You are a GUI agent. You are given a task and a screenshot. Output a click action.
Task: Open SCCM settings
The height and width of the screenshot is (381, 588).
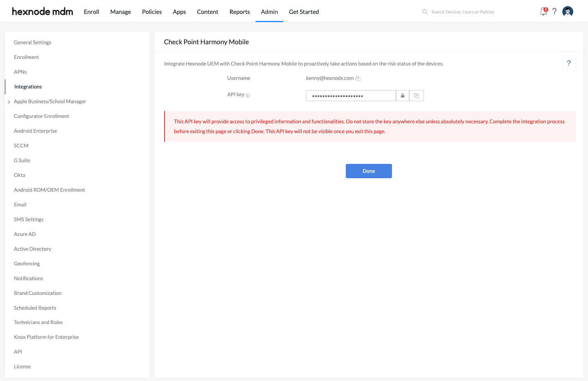21,146
